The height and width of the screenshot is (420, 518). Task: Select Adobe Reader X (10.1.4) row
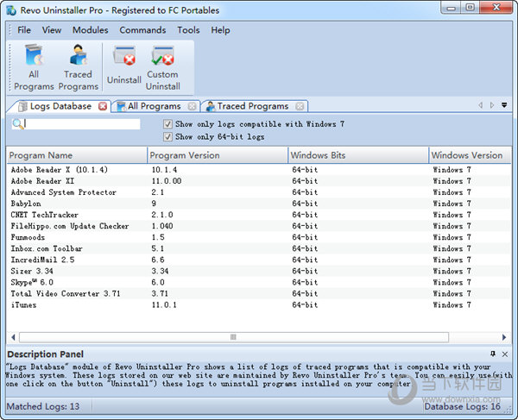[259, 170]
